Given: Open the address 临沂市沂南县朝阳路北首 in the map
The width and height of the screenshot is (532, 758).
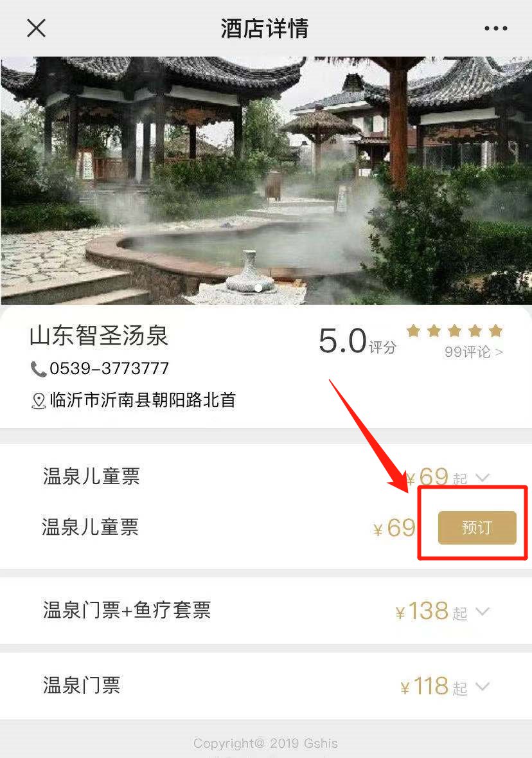Looking at the screenshot, I should pos(143,401).
